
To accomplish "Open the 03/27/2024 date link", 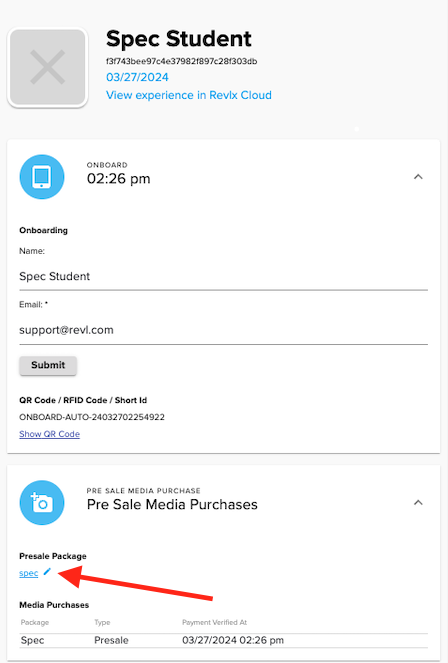I will (x=137, y=77).
